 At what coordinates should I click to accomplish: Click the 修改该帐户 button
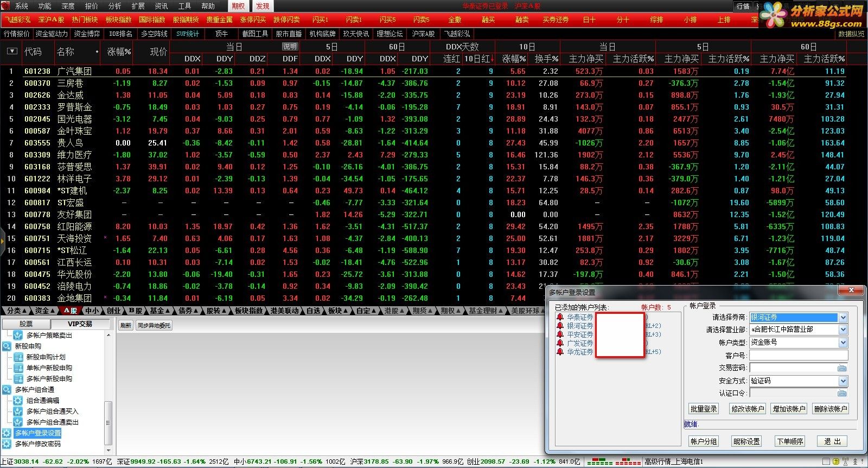tap(748, 409)
